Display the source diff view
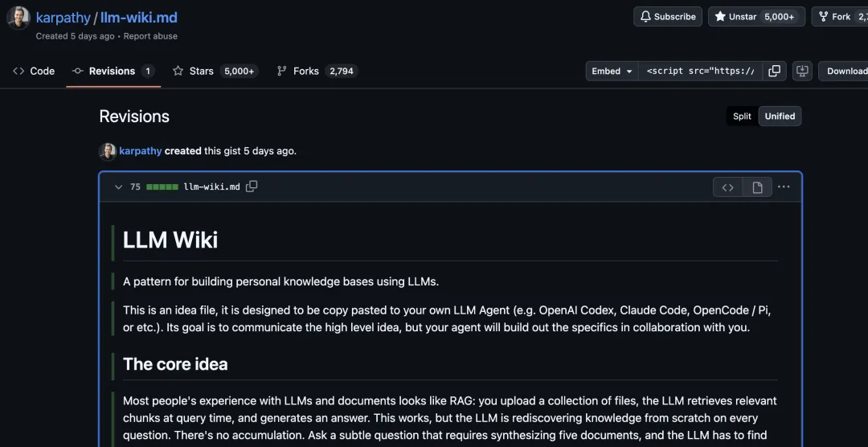The width and height of the screenshot is (868, 447). [x=727, y=187]
